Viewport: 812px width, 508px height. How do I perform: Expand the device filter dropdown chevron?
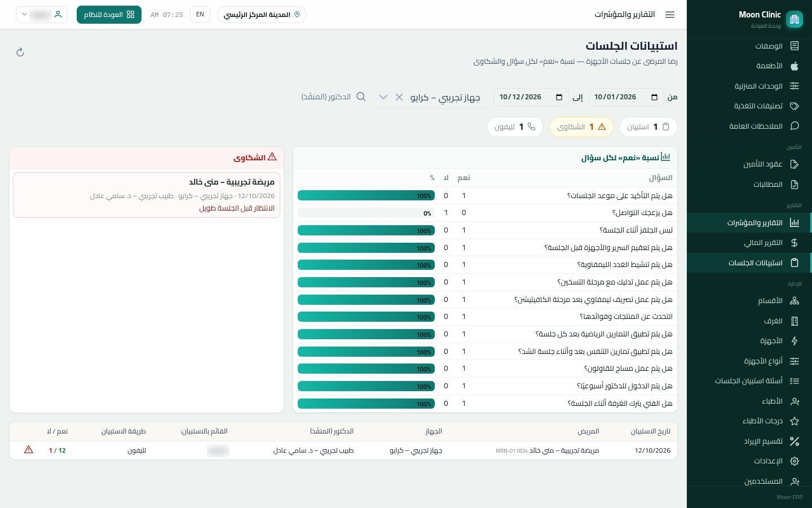(x=383, y=97)
